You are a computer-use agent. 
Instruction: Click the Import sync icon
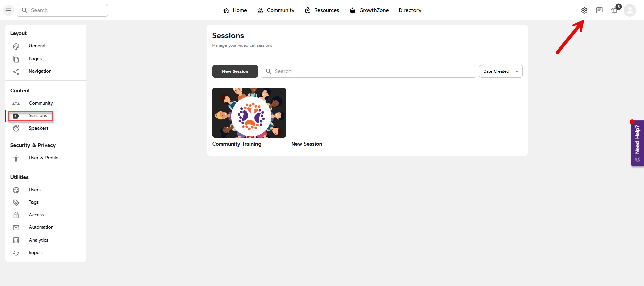pyautogui.click(x=16, y=253)
